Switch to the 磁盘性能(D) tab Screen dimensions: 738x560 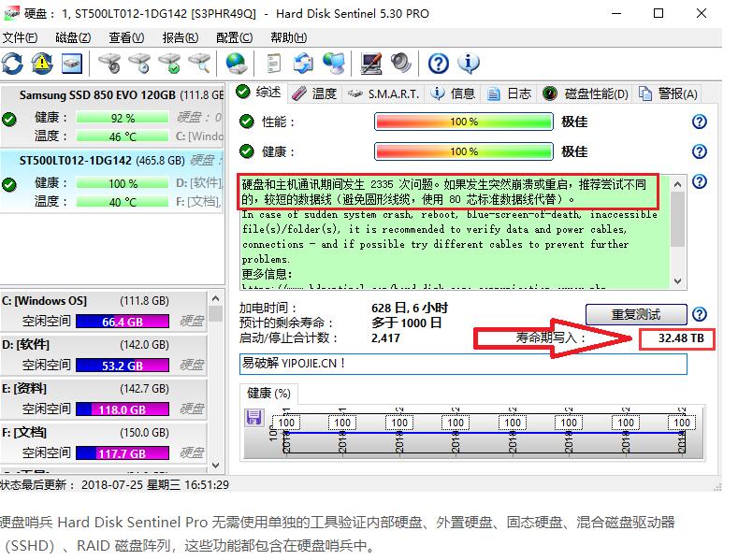click(585, 93)
